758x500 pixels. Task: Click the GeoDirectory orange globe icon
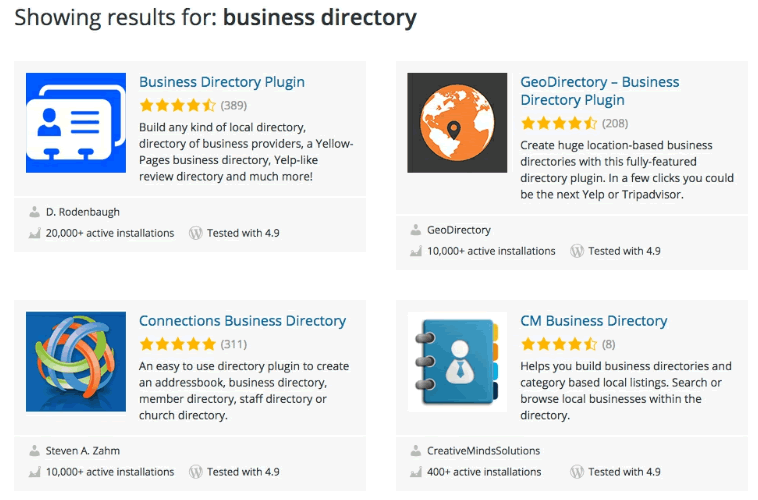457,123
